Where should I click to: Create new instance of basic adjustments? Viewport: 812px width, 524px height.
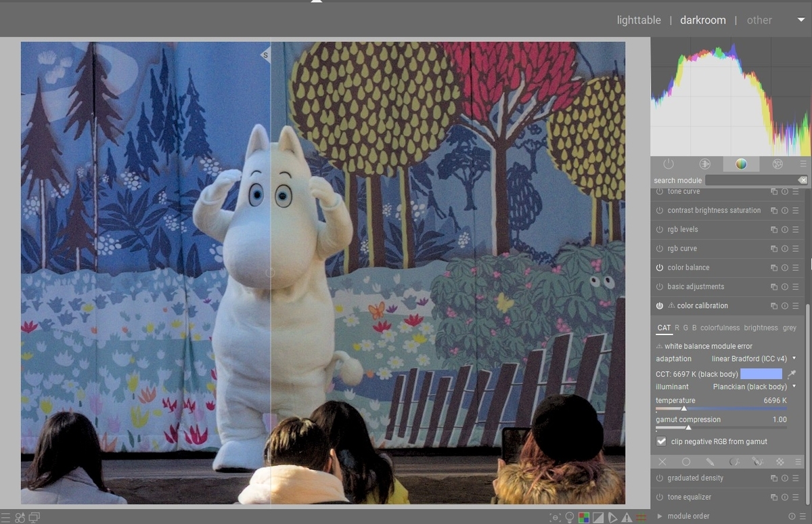[x=774, y=286]
